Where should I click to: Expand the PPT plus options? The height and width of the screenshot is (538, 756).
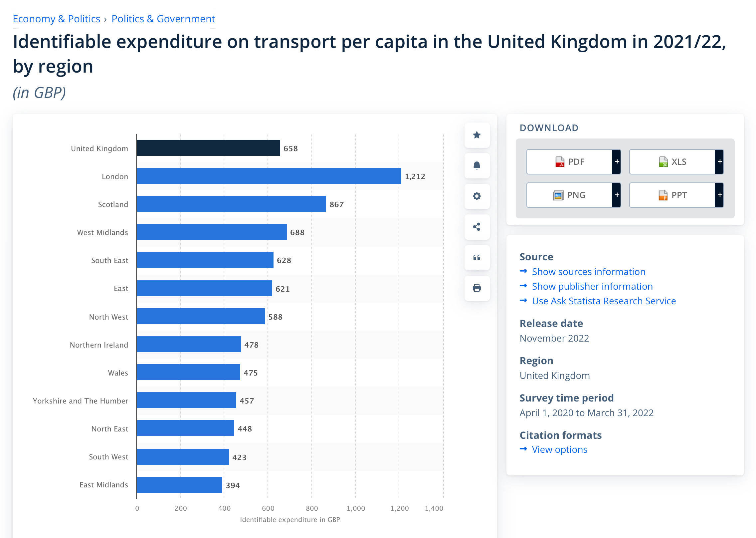tap(720, 195)
